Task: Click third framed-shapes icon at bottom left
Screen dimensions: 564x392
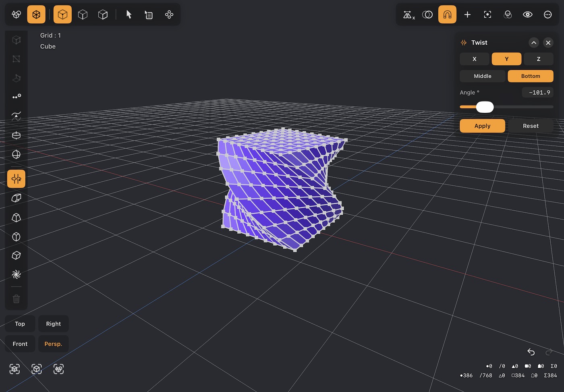Action: (x=59, y=369)
